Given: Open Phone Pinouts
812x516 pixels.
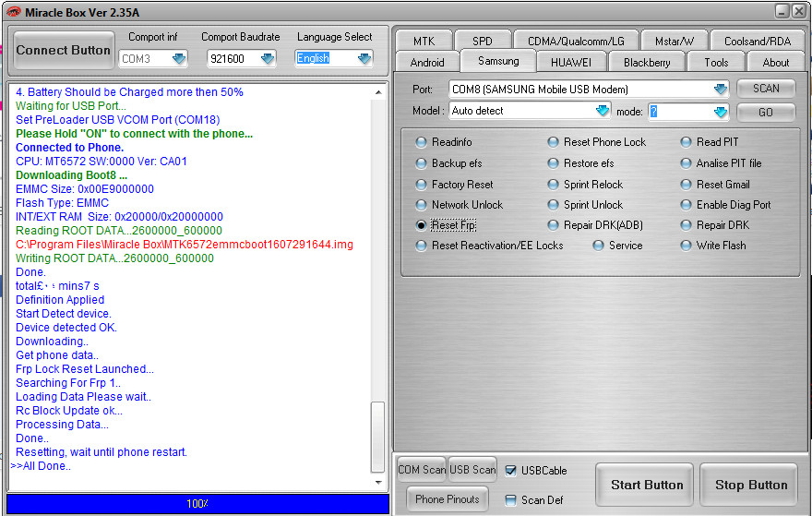Looking at the screenshot, I should (448, 498).
